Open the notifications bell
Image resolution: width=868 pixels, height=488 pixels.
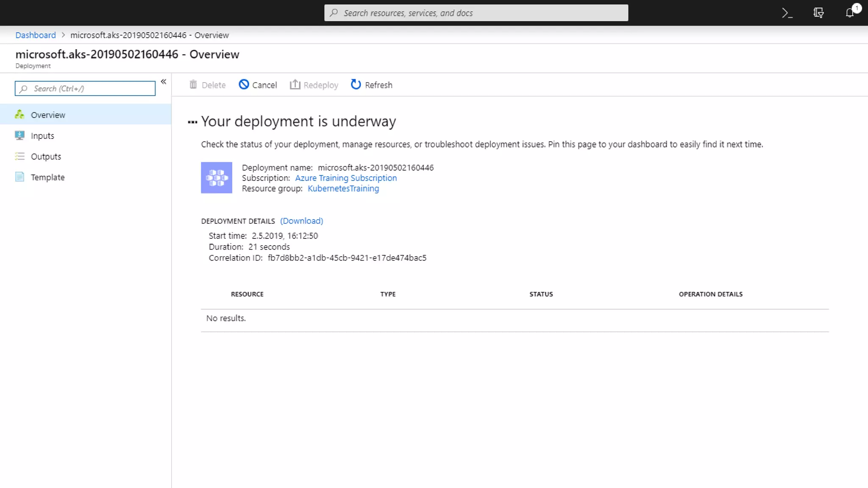850,13
